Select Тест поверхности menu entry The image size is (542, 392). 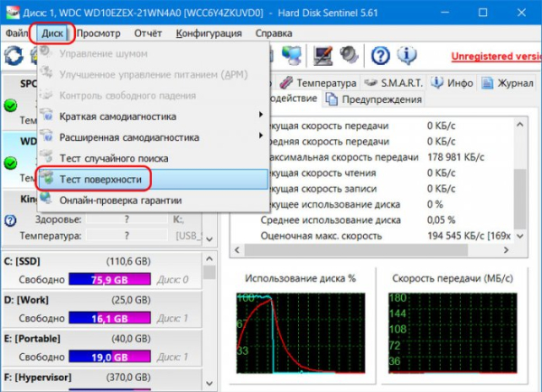pos(100,179)
